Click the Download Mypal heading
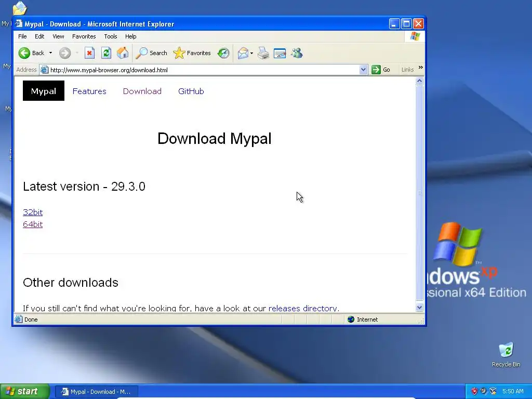The height and width of the screenshot is (399, 532). point(215,138)
